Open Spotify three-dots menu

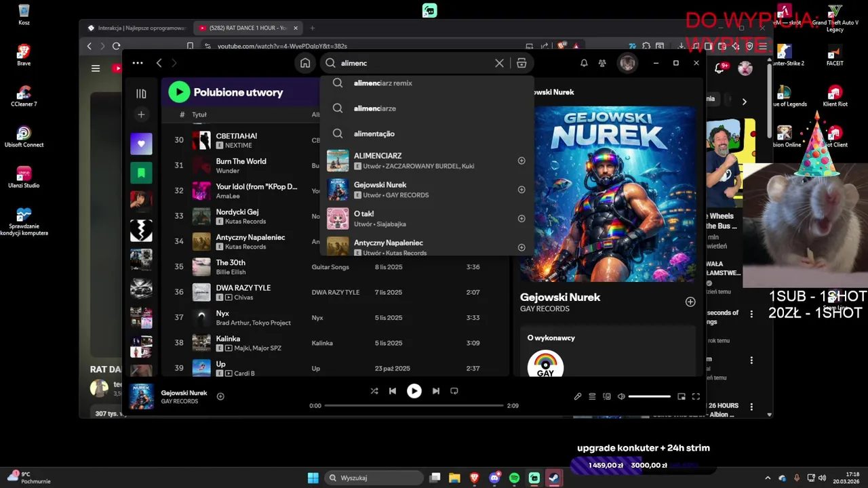click(138, 63)
